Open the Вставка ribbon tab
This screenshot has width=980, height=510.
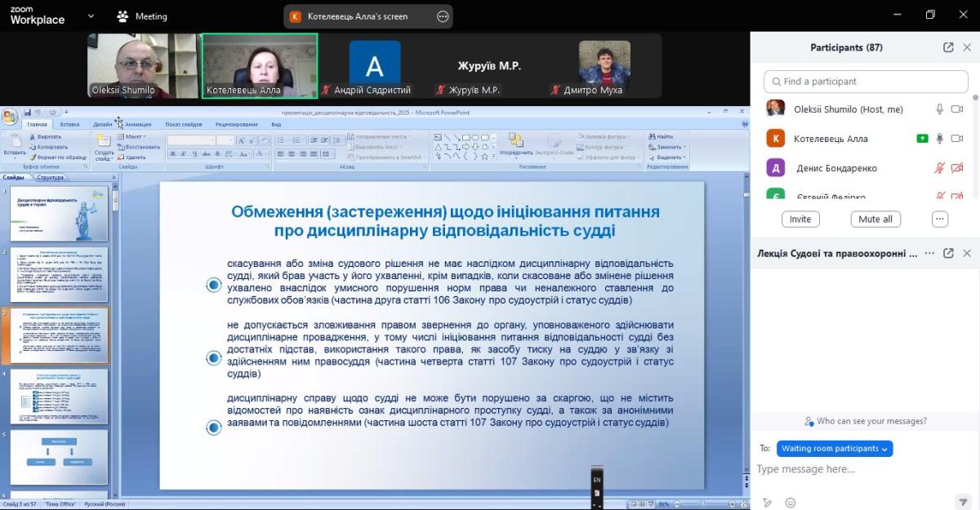click(69, 124)
